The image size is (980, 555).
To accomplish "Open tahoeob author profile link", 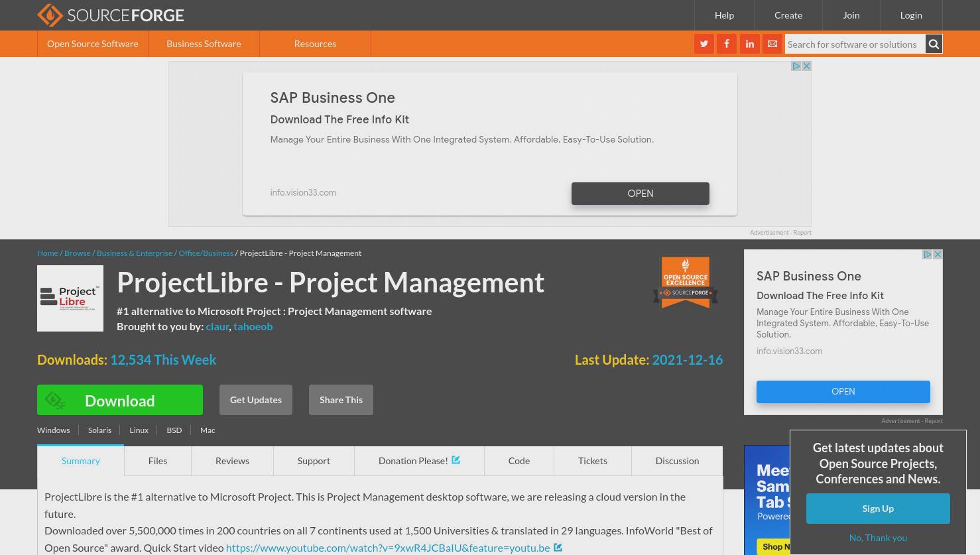I will 253,326.
